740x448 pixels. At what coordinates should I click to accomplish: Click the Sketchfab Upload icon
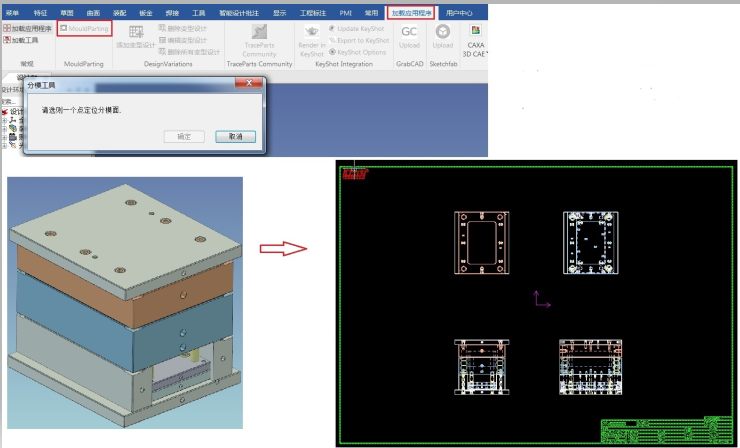[442, 32]
